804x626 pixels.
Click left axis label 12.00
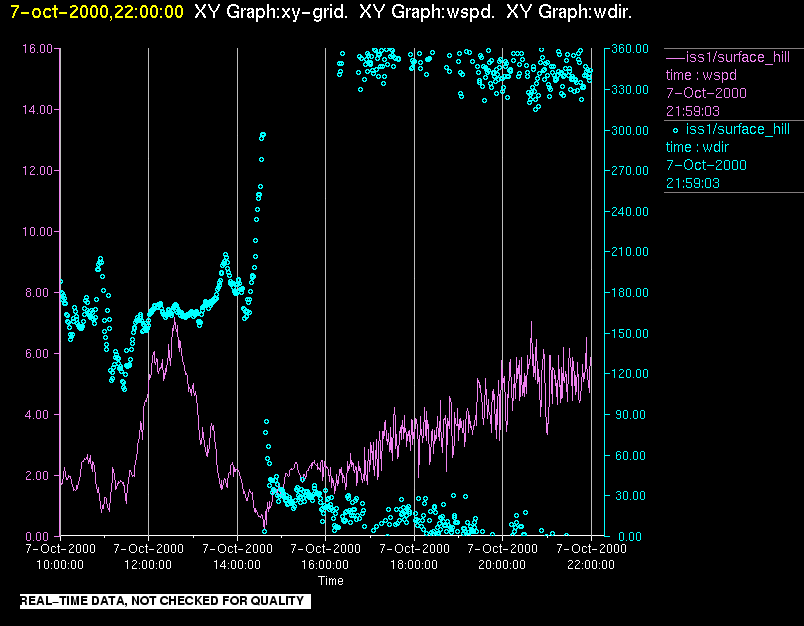click(x=37, y=171)
